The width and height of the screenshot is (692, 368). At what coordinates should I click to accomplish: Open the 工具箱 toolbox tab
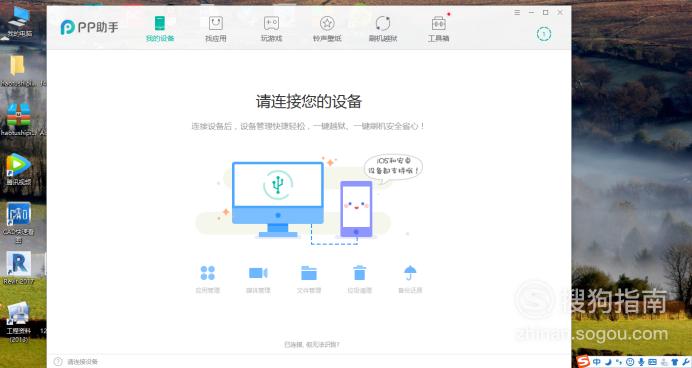438,29
